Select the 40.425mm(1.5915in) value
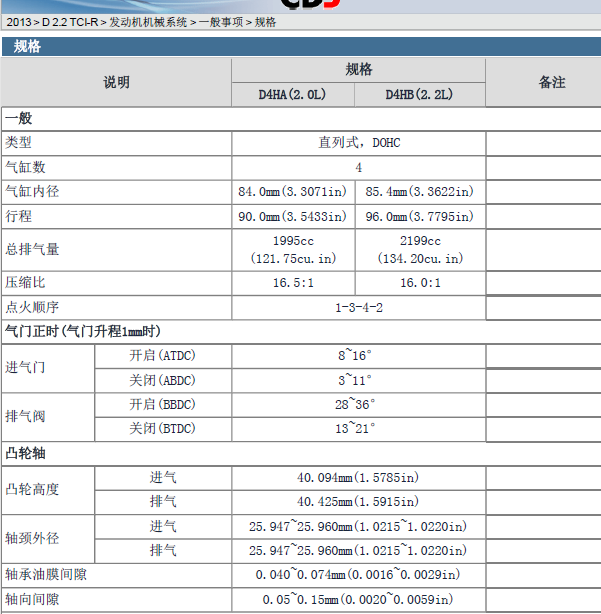Viewport: 601px width, 614px height. tap(359, 502)
